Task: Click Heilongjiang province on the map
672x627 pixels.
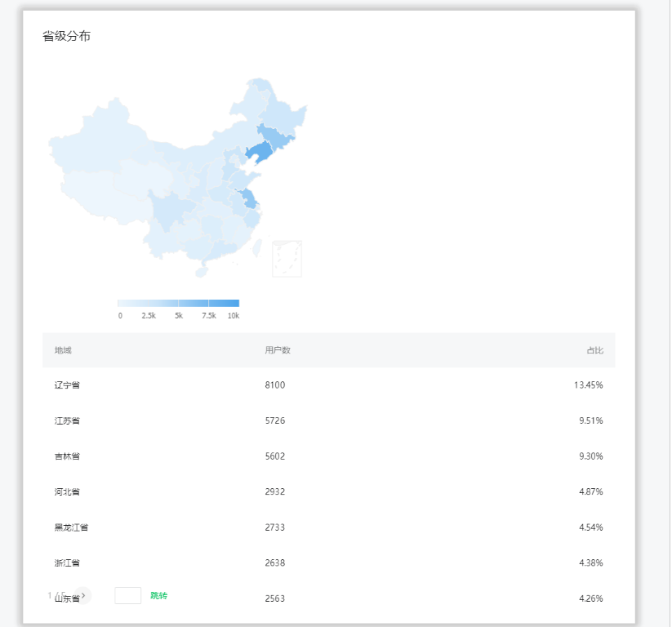Action: [281, 113]
